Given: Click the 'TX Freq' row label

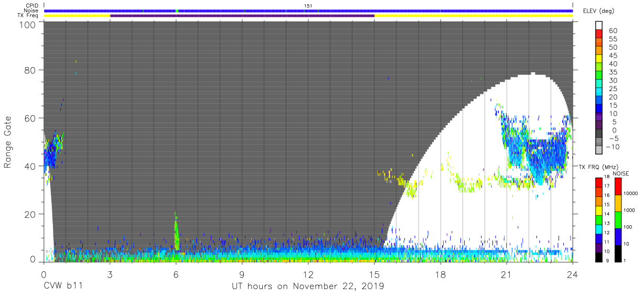Looking at the screenshot, I should tap(29, 16).
